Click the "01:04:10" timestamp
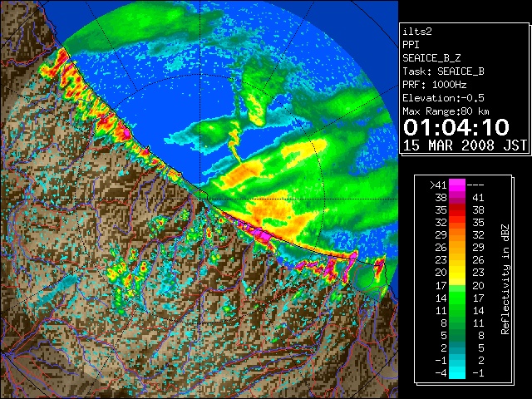The width and height of the screenshot is (532, 399). 456,127
